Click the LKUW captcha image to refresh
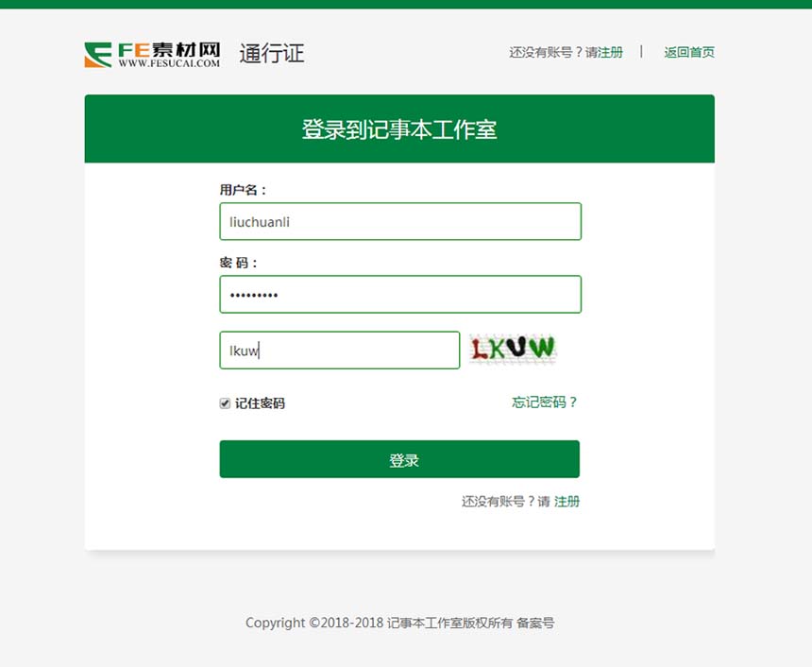 point(513,350)
